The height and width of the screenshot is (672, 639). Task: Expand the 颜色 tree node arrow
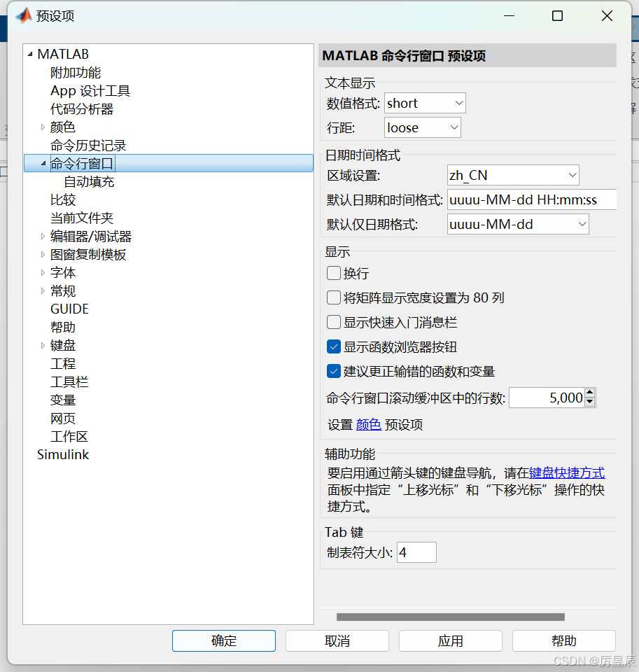(43, 127)
